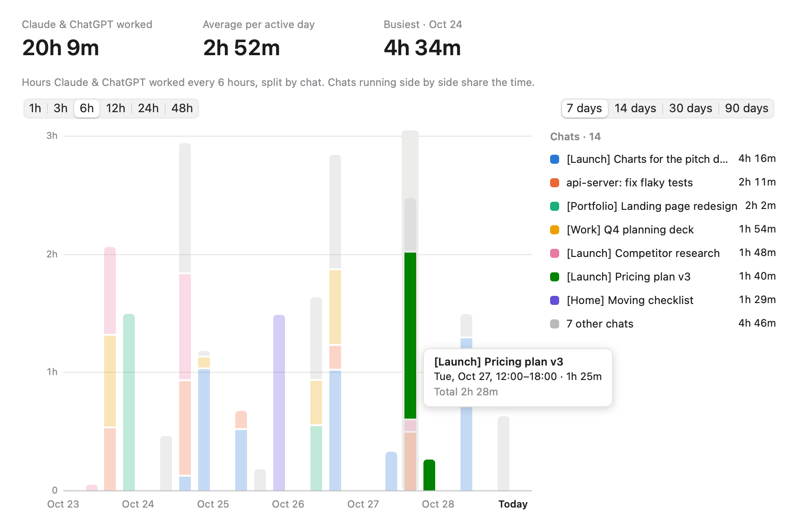Select the [Launch] Pricing plan v3 legend entry
The width and height of the screenshot is (798, 532).
[663, 277]
